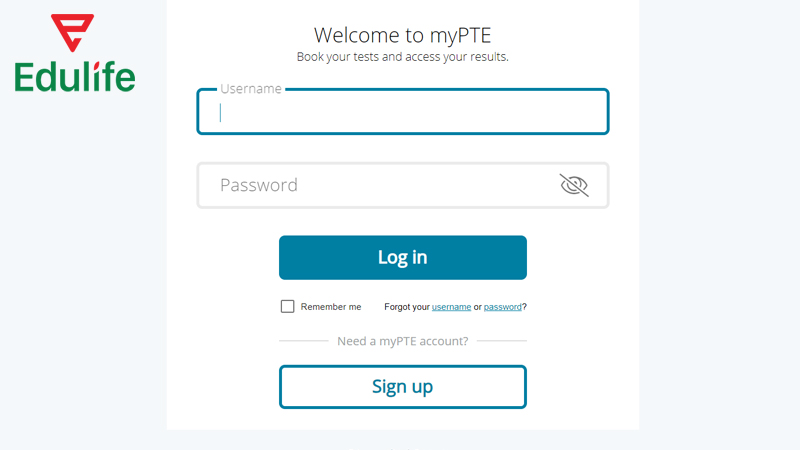Image resolution: width=800 pixels, height=450 pixels.
Task: Click the floating Username field label
Action: (x=250, y=89)
